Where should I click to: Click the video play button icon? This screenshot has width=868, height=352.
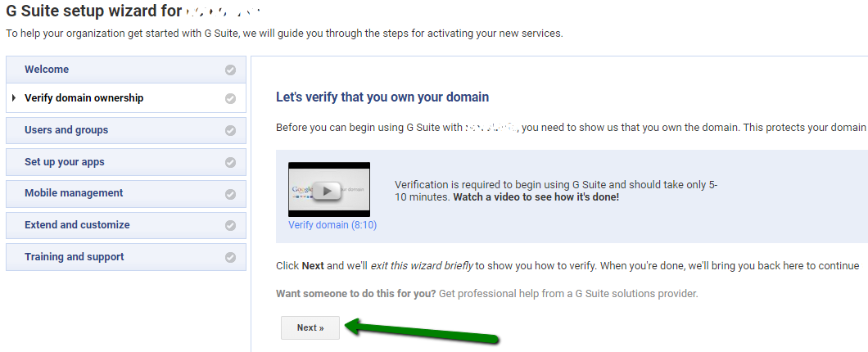click(x=328, y=191)
